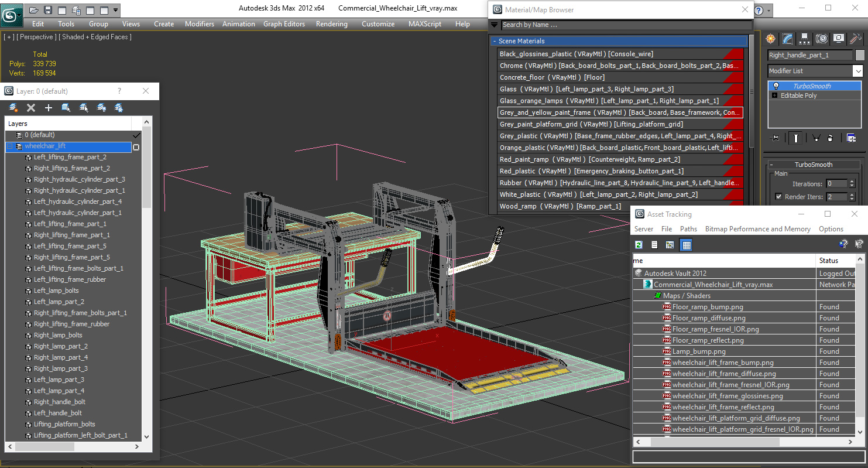The height and width of the screenshot is (468, 868).
Task: Open the Modifiers menu
Action: [200, 24]
